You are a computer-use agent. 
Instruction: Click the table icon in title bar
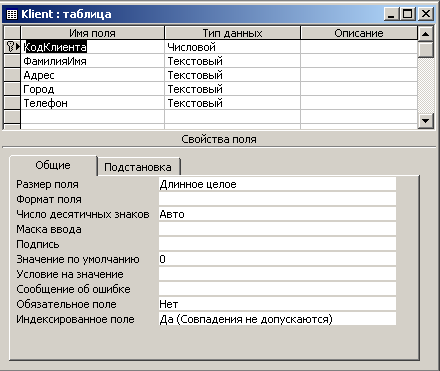[x=12, y=14]
